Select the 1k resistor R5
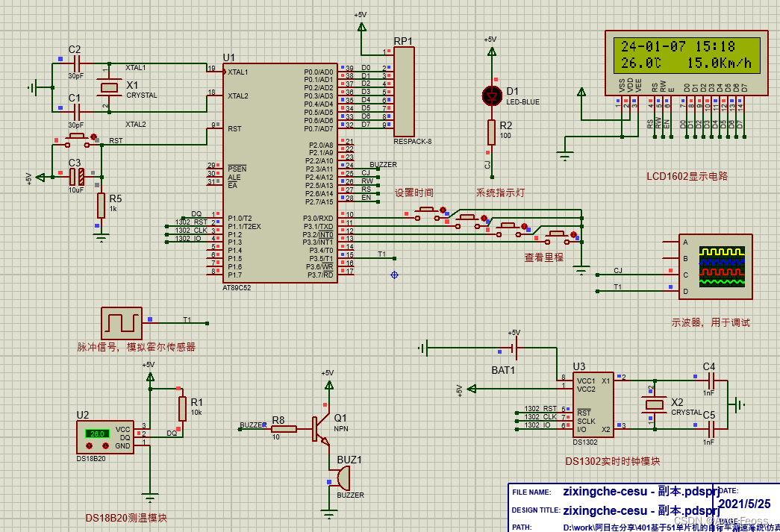 (101, 205)
